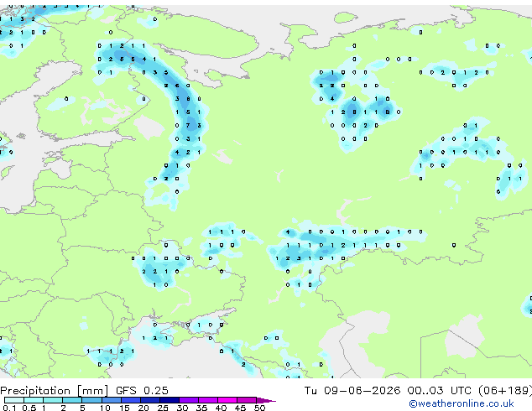Screen dimensions: 532x411
Task: Click the 5–10 mm legend color box
Action: coord(92,400)
